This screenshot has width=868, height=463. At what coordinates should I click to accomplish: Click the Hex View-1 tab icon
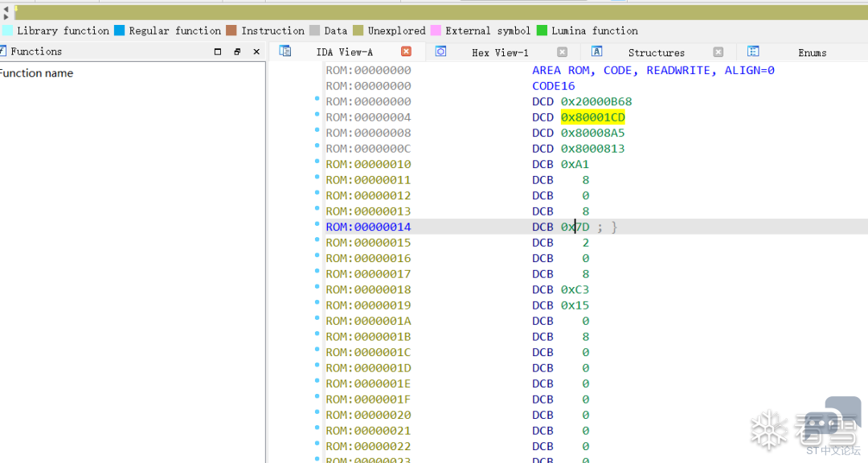[x=440, y=51]
